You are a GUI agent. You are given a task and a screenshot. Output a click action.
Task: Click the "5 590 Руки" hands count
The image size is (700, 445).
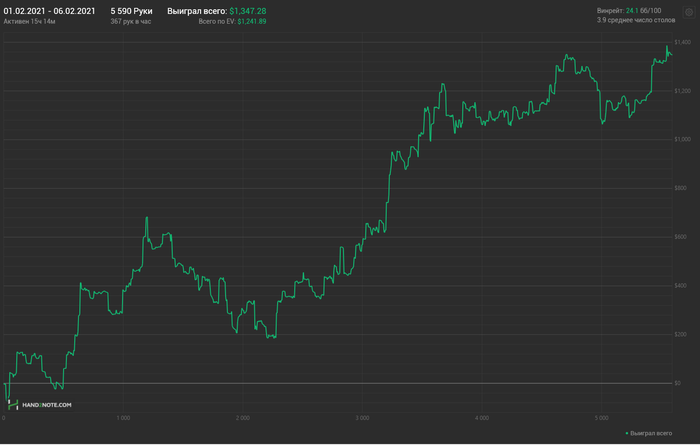[131, 11]
